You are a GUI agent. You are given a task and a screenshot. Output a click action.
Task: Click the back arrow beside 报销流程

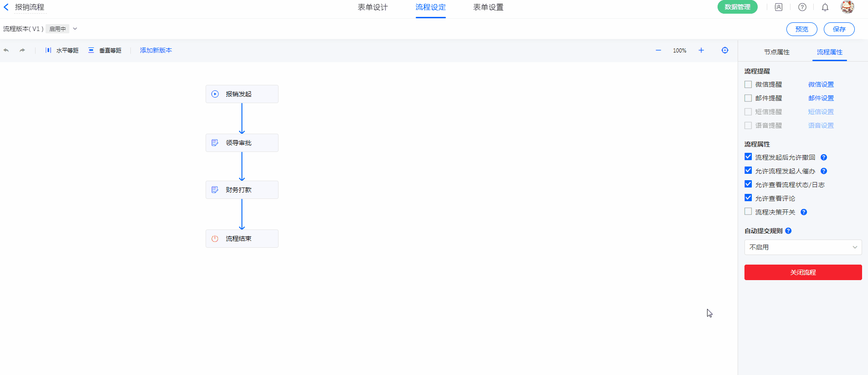pyautogui.click(x=6, y=7)
